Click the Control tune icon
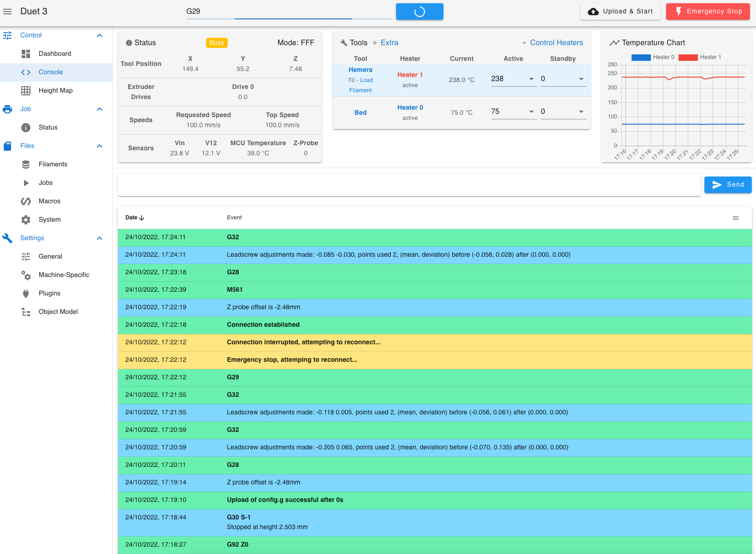This screenshot has width=756, height=554. point(7,35)
